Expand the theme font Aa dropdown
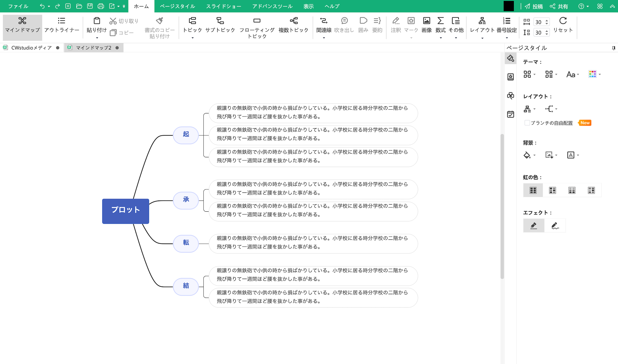The image size is (618, 364). pos(573,74)
